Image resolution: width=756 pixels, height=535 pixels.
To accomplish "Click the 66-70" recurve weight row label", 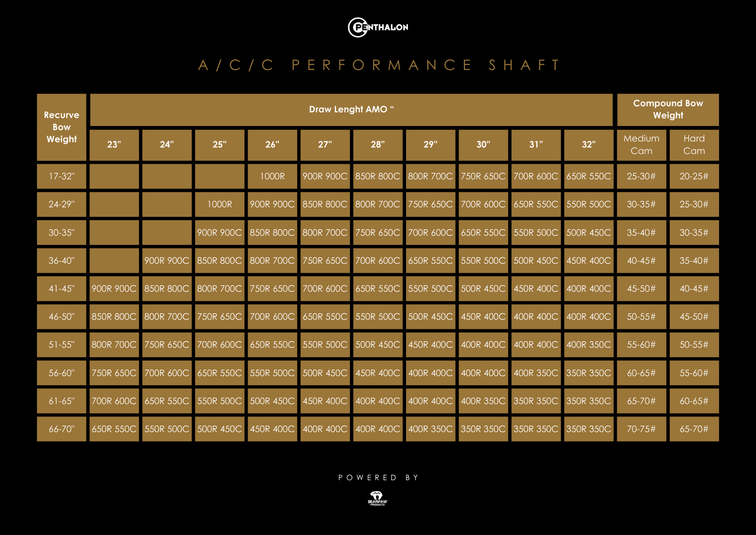I will [x=61, y=429].
